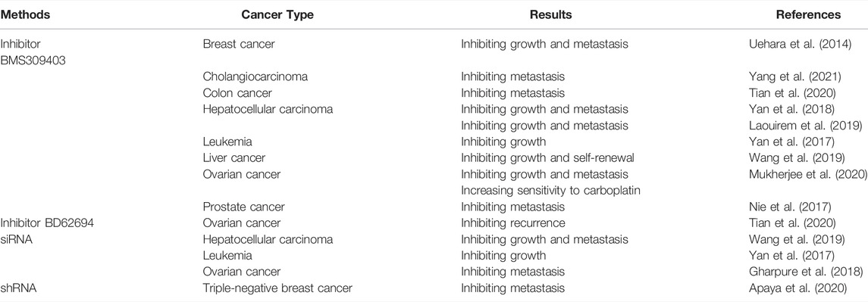Screen dimensions: 868x302
Task: Click the Mukherjee et al. (2020) reference
Action: 808,174
